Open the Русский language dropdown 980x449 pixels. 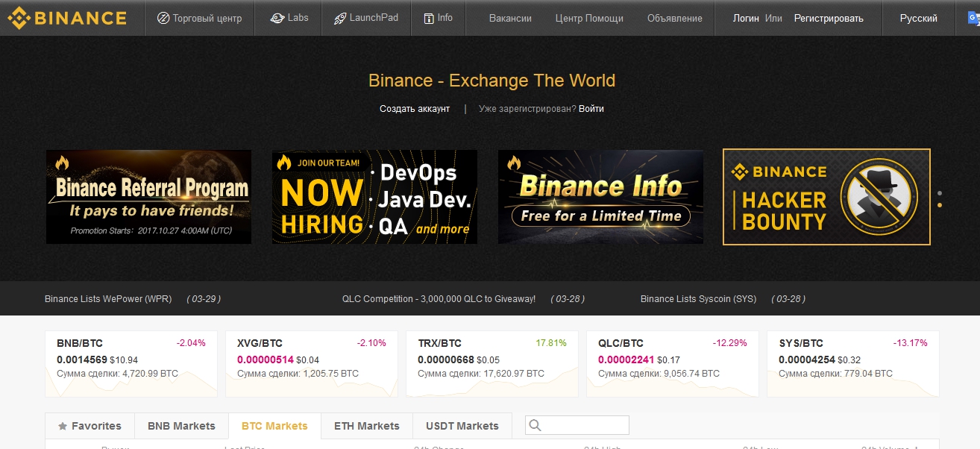click(918, 18)
